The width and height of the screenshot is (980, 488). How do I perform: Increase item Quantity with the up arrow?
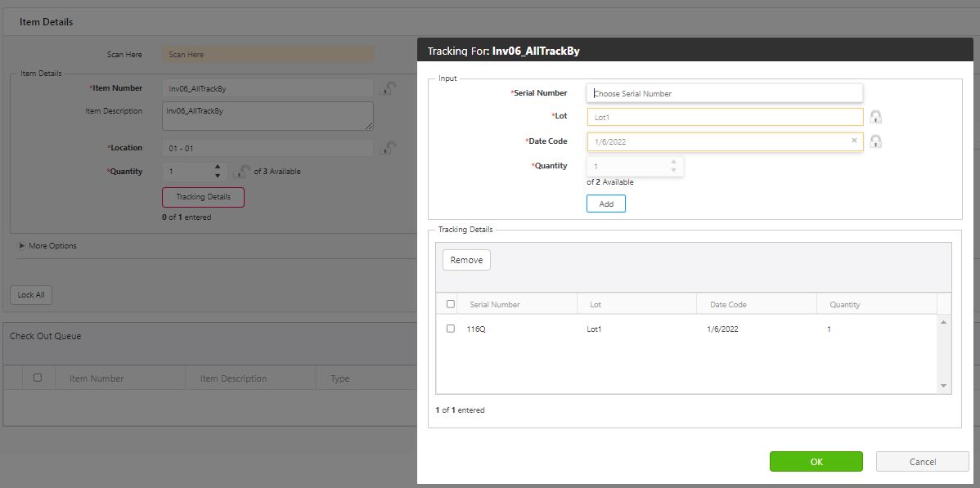click(218, 168)
